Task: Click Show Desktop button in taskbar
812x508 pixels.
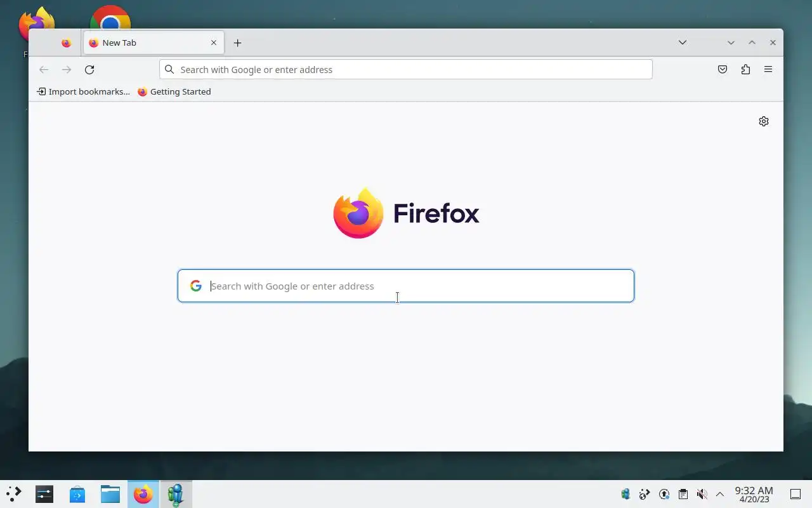Action: click(x=796, y=494)
